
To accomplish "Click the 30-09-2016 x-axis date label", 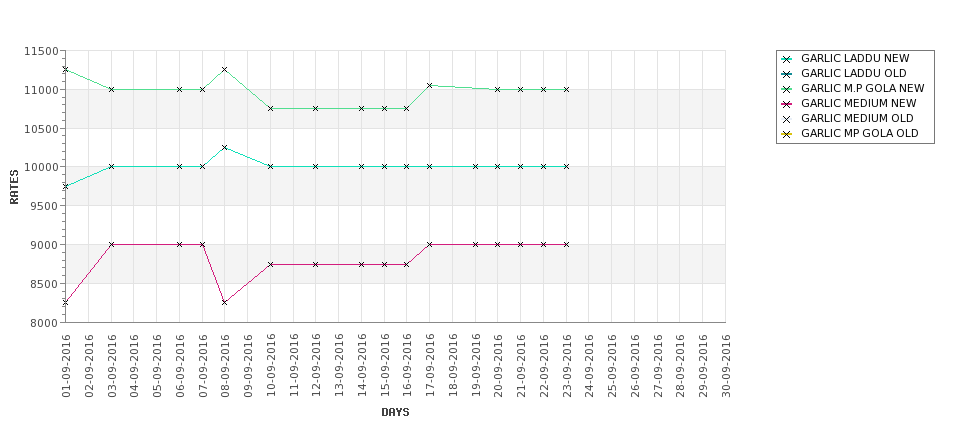I will [x=726, y=366].
